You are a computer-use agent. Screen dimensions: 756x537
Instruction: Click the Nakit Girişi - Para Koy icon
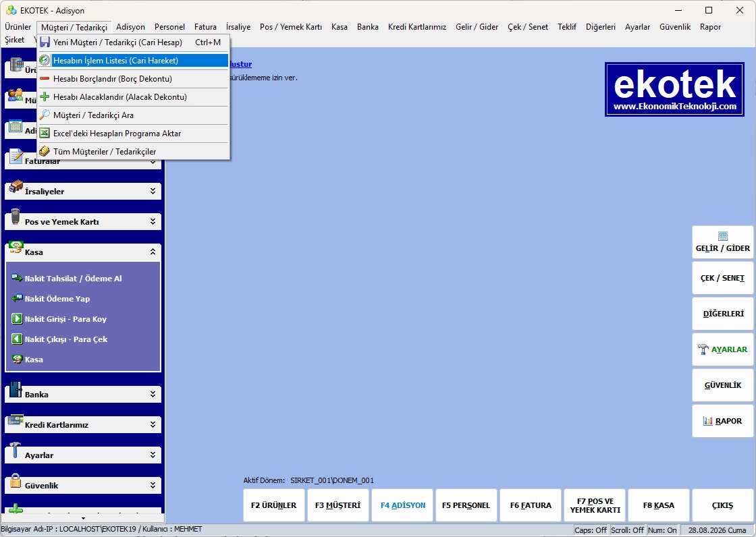coord(17,318)
